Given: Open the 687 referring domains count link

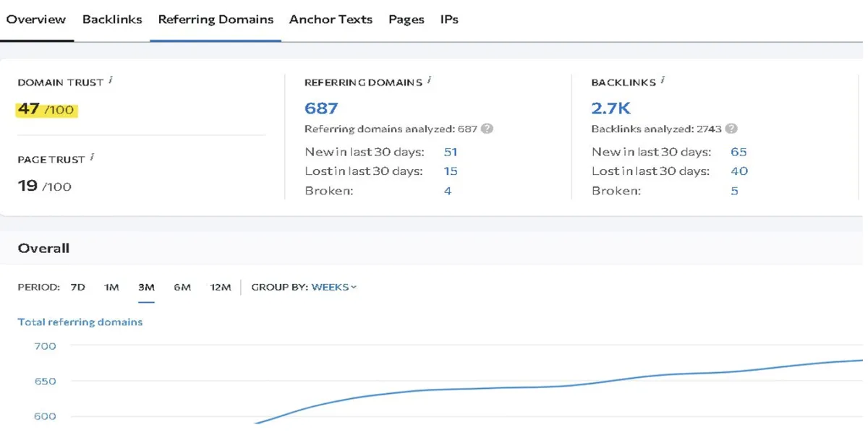Looking at the screenshot, I should (321, 108).
